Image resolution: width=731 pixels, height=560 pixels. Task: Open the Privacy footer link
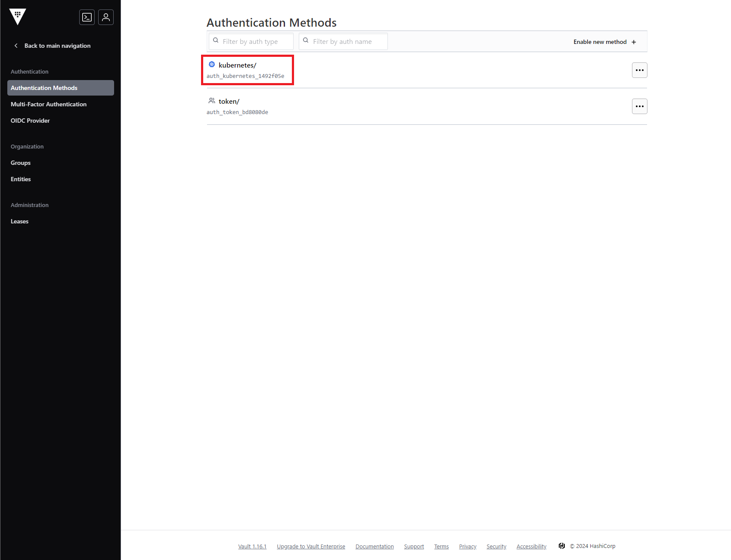(468, 546)
